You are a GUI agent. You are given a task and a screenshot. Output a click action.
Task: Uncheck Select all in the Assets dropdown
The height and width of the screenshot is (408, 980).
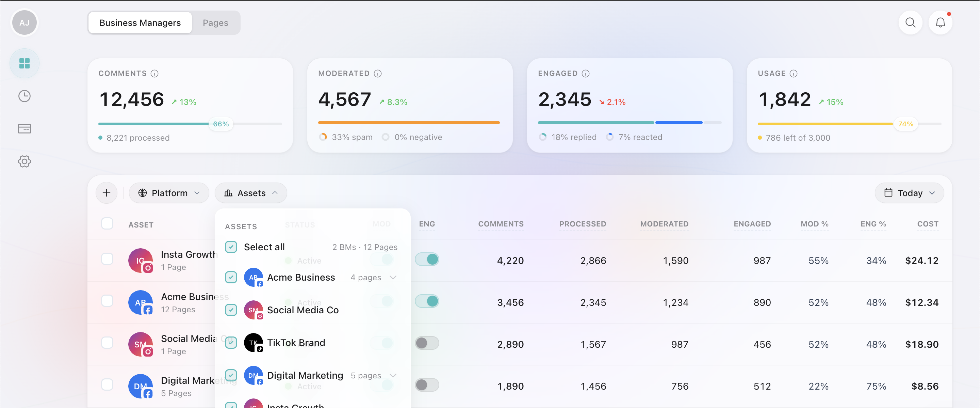231,247
